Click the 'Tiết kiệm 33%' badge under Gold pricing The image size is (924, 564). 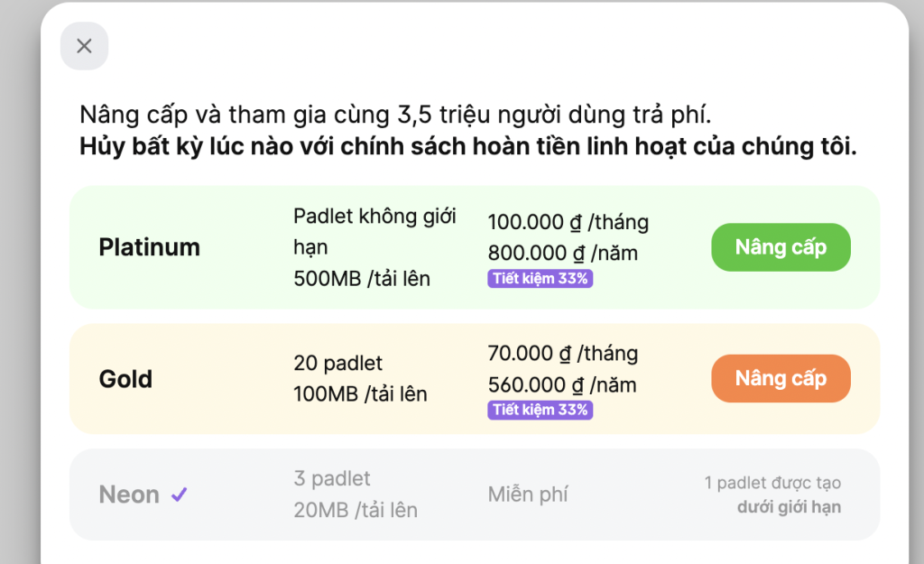(x=540, y=411)
